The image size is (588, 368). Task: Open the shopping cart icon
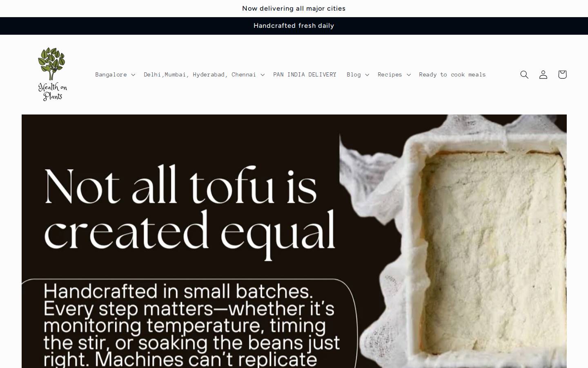[x=562, y=74]
